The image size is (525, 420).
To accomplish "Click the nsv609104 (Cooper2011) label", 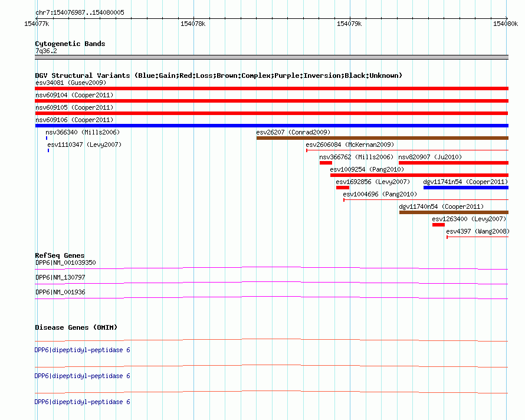I will pos(74,95).
